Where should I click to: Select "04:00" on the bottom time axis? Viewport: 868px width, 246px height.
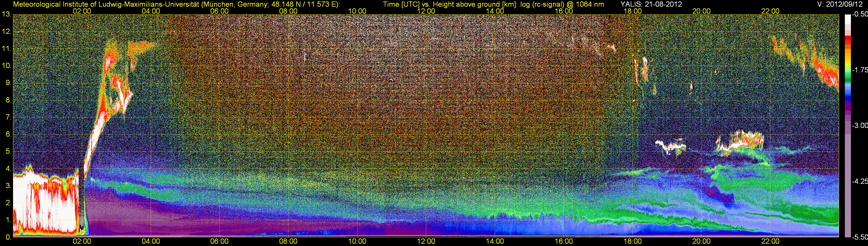point(151,241)
